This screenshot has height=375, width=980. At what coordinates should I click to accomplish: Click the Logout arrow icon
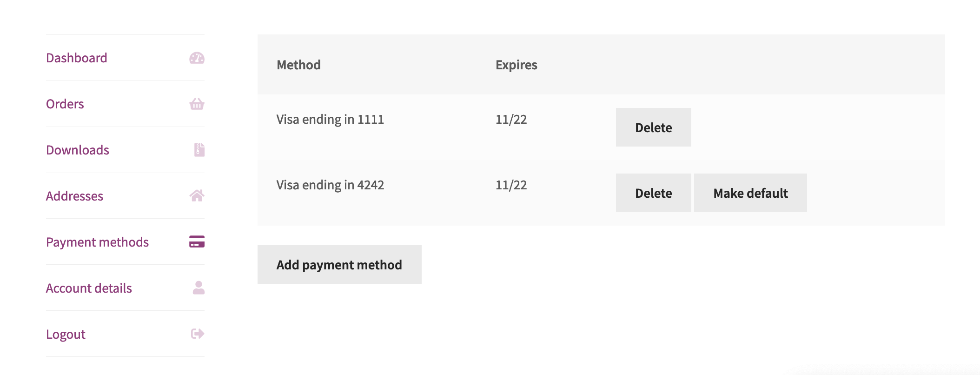pos(198,334)
